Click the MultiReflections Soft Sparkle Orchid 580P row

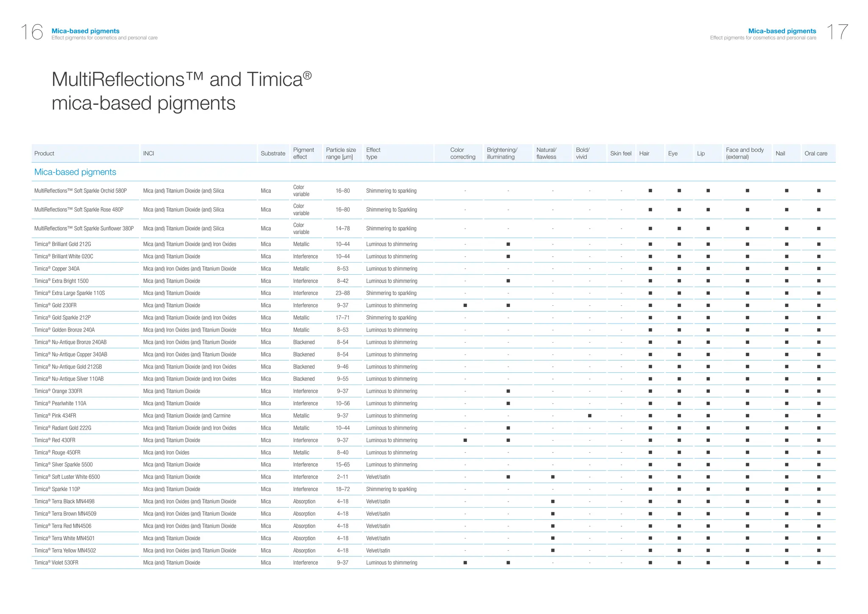tap(81, 191)
